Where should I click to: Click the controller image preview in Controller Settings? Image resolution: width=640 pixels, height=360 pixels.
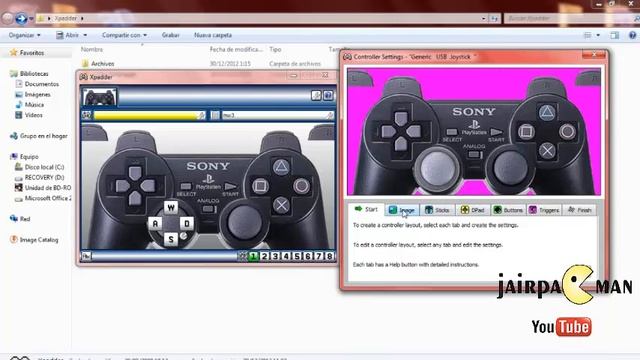click(474, 131)
